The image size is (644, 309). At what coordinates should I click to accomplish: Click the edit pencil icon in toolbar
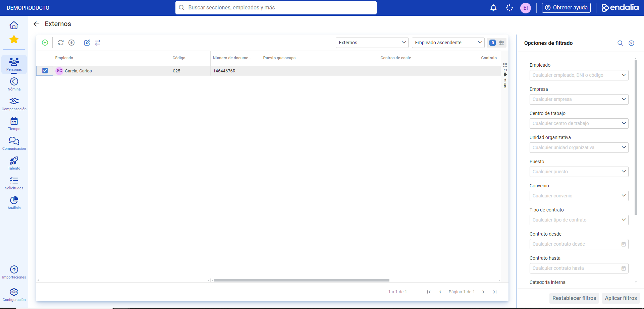(87, 43)
